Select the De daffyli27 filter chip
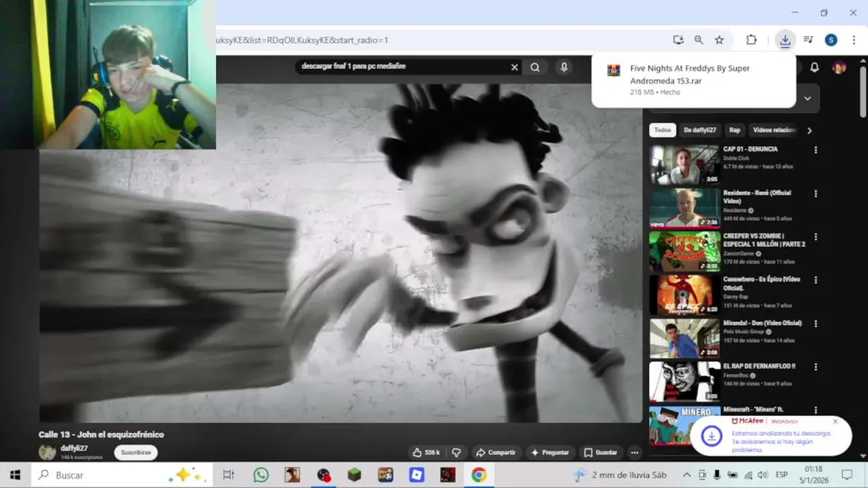The image size is (868, 488). [x=700, y=130]
